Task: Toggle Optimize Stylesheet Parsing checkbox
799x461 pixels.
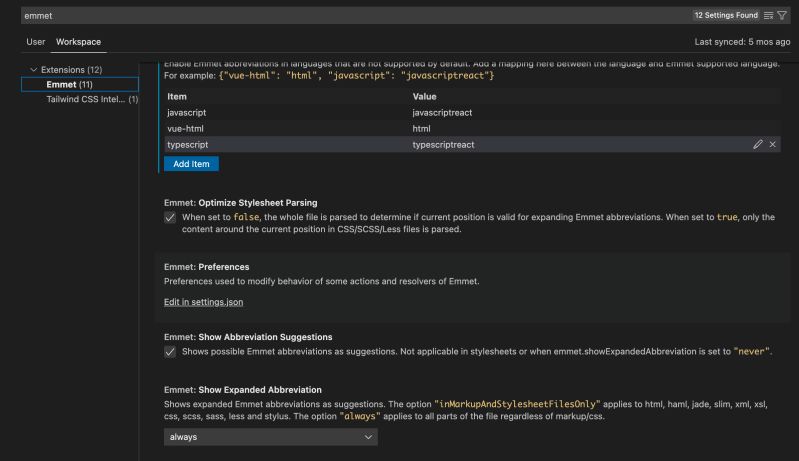Action: (170, 218)
